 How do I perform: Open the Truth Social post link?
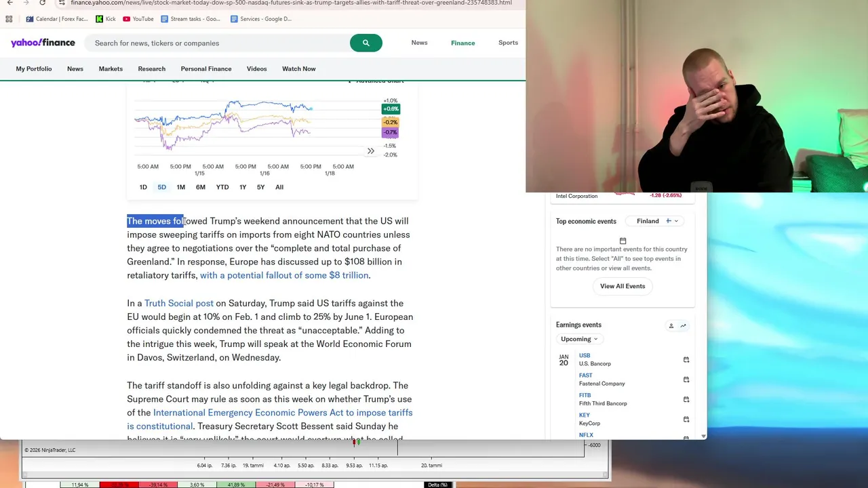[x=179, y=303]
